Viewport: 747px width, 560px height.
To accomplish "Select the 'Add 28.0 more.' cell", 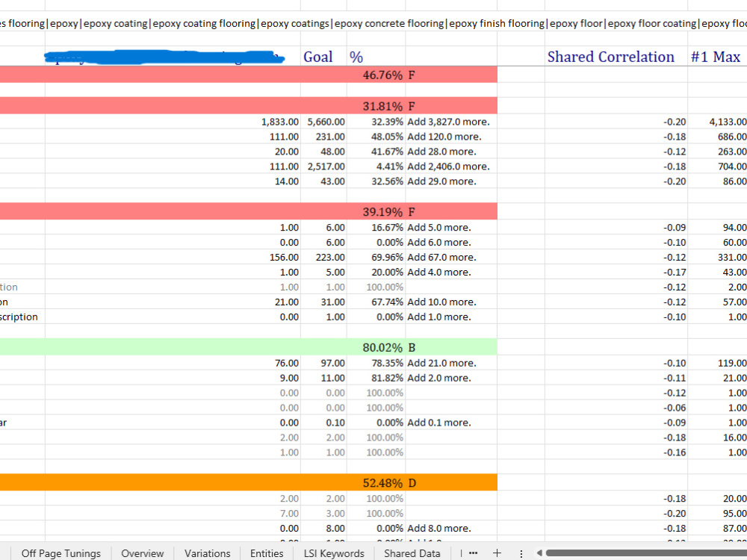I will point(451,152).
